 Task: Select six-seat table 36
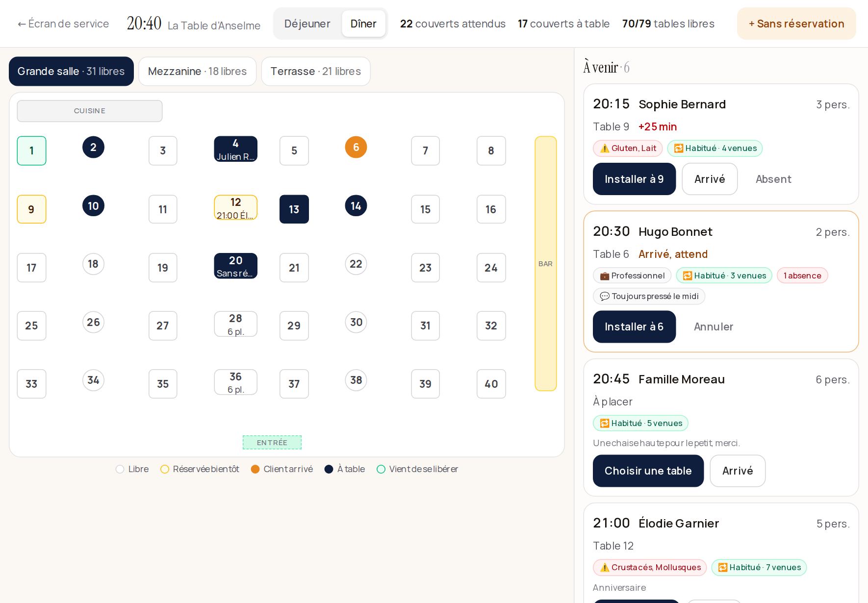pyautogui.click(x=235, y=382)
